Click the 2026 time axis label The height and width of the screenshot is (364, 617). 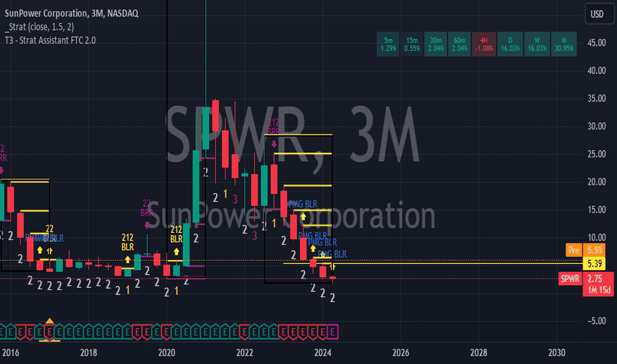pyautogui.click(x=401, y=353)
